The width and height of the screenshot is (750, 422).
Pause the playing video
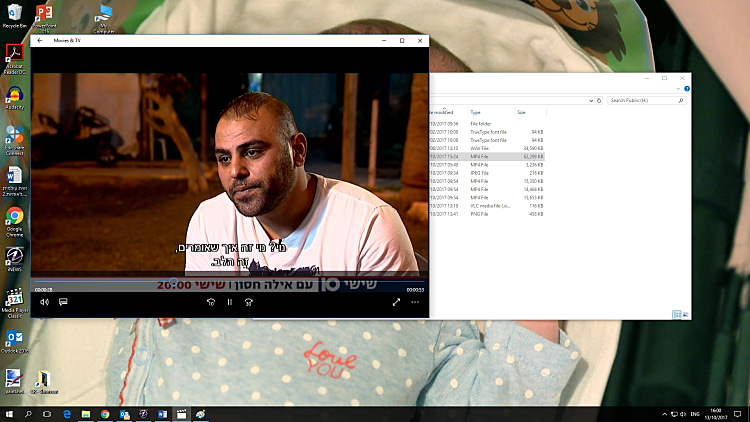[229, 301]
